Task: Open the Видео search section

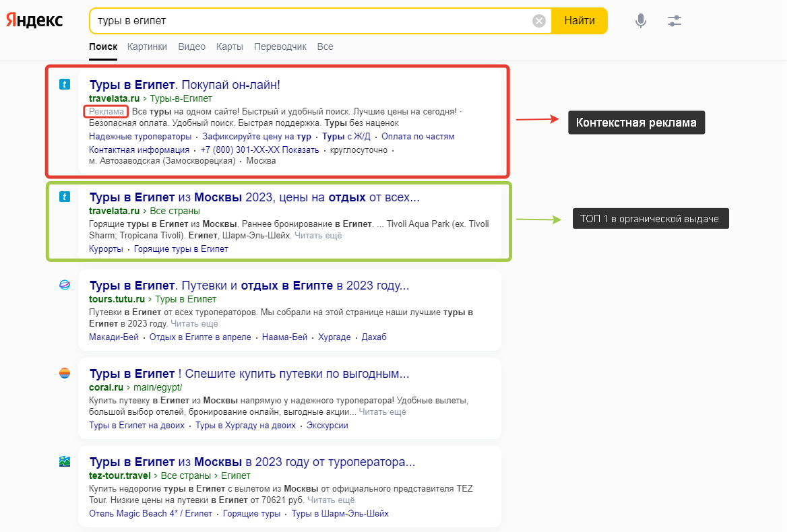Action: 192,46
